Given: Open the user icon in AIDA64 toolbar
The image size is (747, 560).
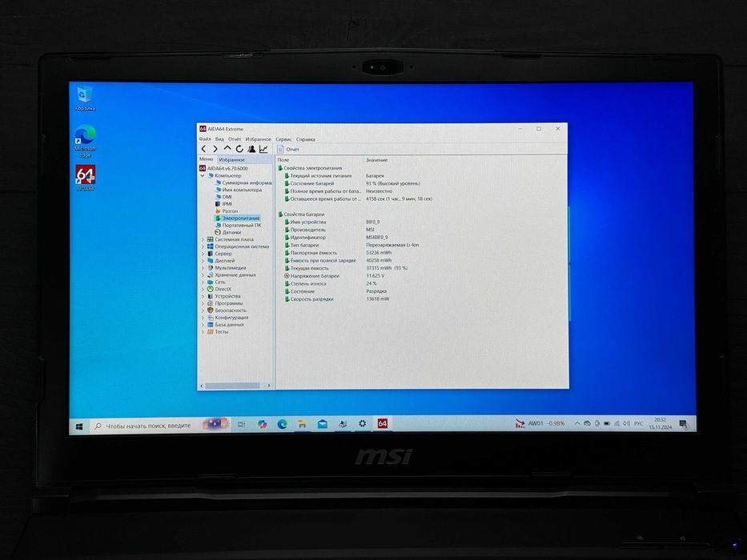Looking at the screenshot, I should 251,149.
